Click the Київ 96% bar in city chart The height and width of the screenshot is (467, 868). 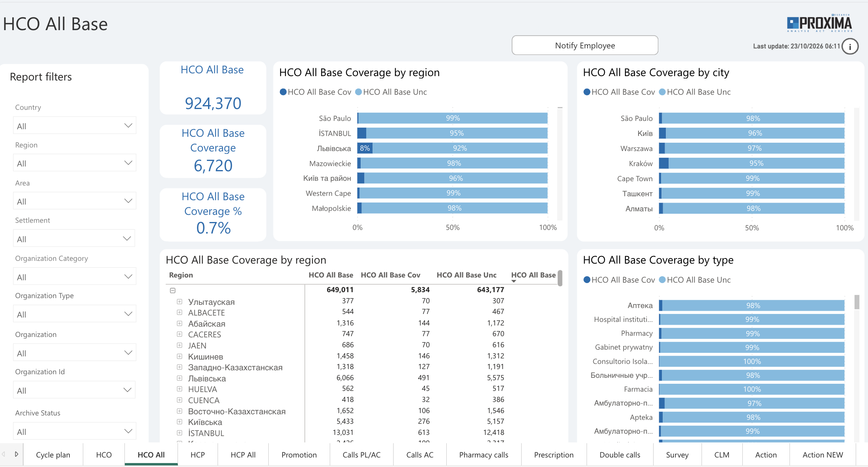tap(755, 133)
